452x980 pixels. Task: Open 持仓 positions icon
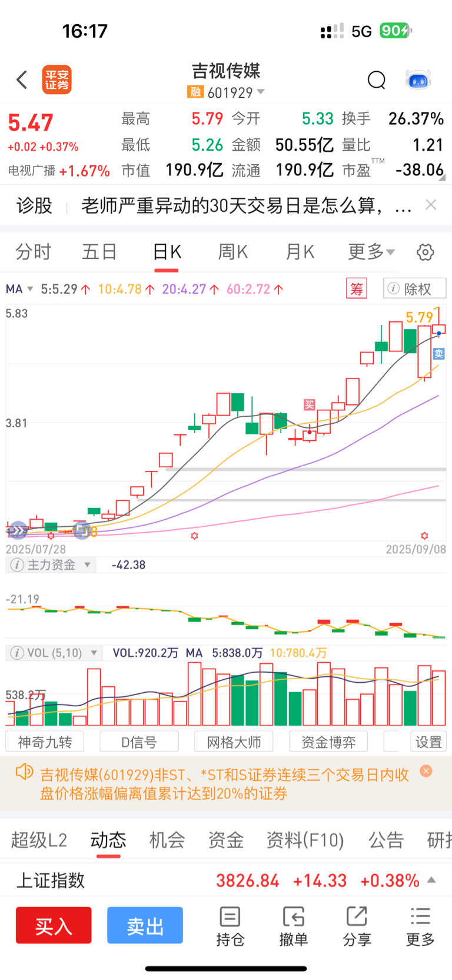coord(230,926)
